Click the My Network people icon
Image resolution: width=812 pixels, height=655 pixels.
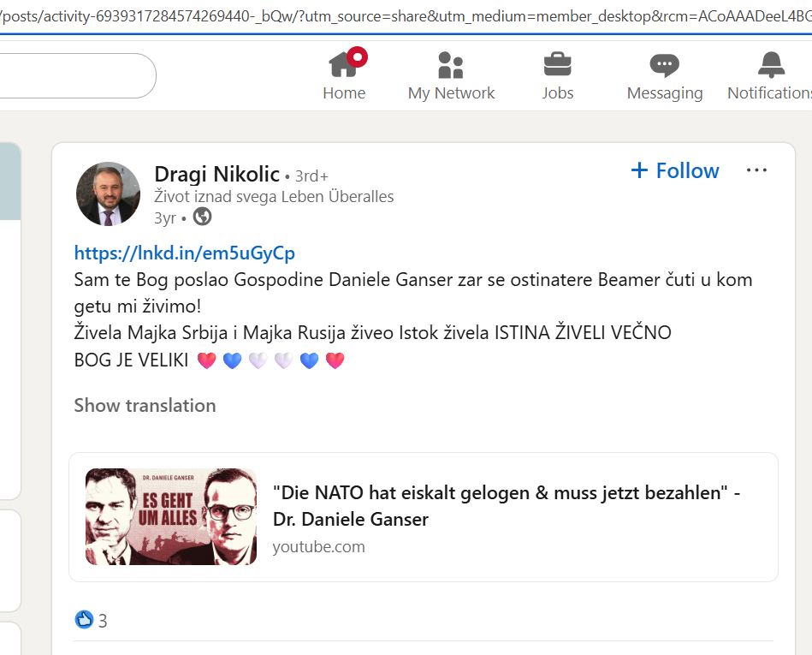pyautogui.click(x=451, y=63)
